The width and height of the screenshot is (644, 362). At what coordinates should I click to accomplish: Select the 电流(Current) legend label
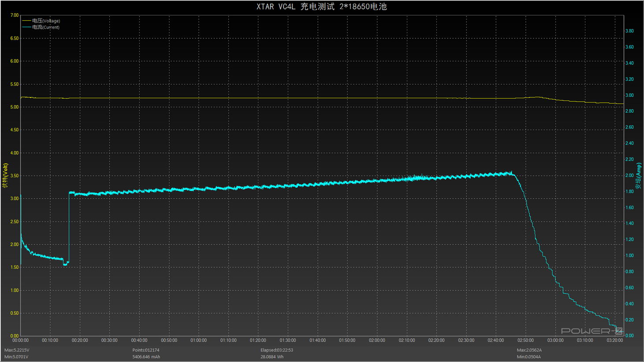(x=46, y=27)
